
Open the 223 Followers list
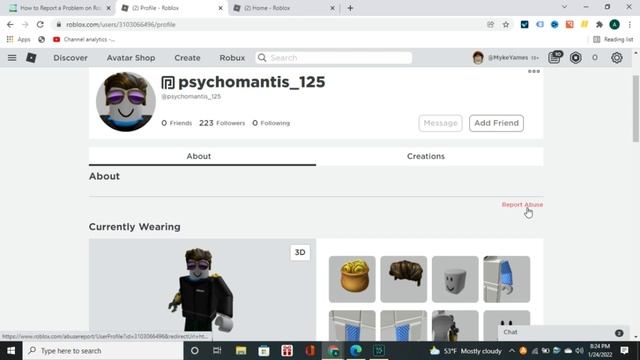(x=222, y=123)
